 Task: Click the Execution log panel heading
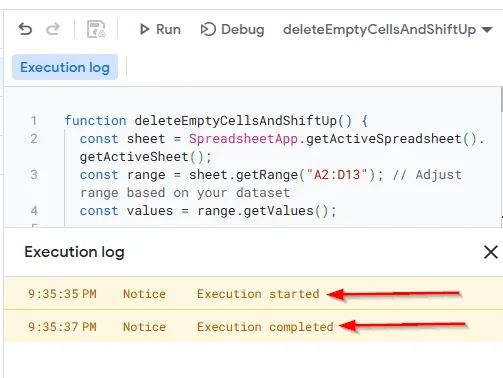pyautogui.click(x=74, y=252)
